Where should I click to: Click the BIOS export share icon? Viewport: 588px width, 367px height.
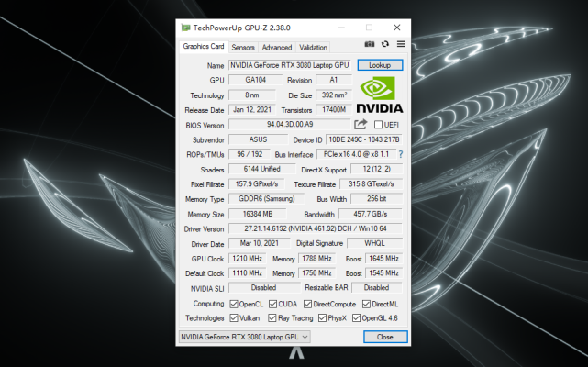point(361,124)
